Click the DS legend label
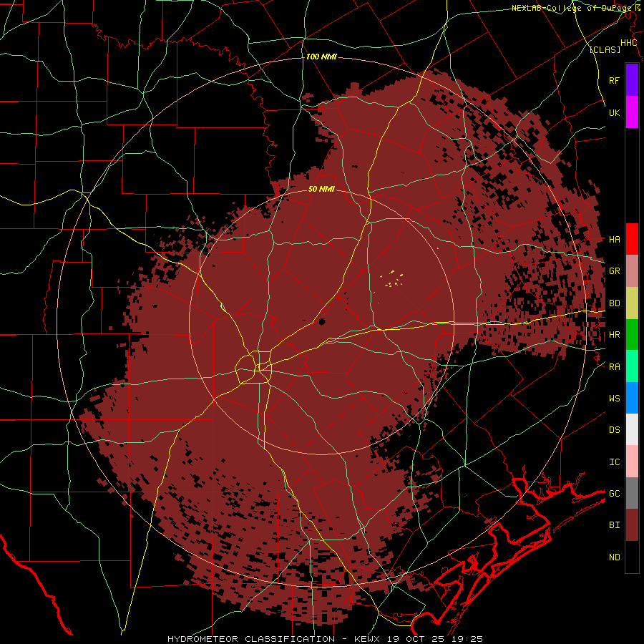The image size is (644, 644). point(614,430)
